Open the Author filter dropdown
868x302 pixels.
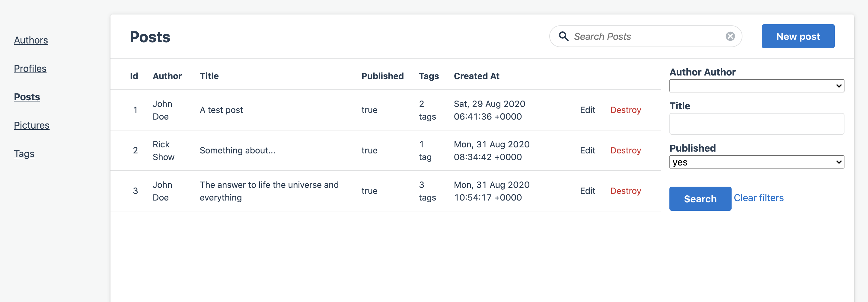tap(756, 85)
